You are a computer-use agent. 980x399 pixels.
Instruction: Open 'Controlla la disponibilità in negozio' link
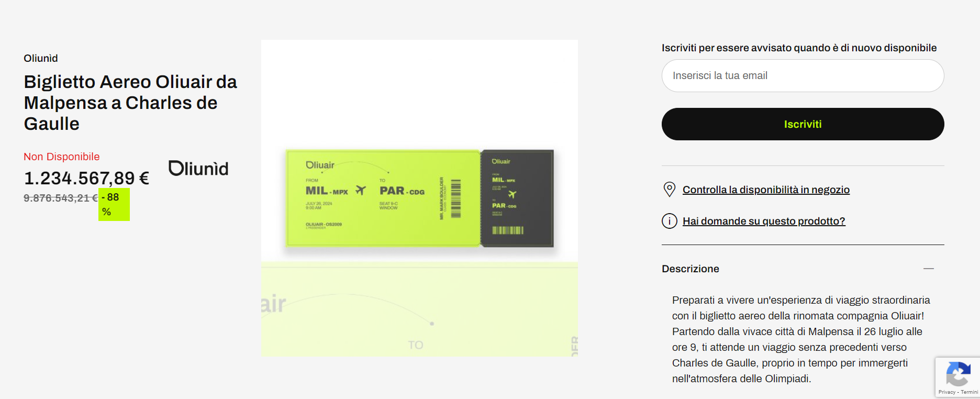pyautogui.click(x=766, y=190)
